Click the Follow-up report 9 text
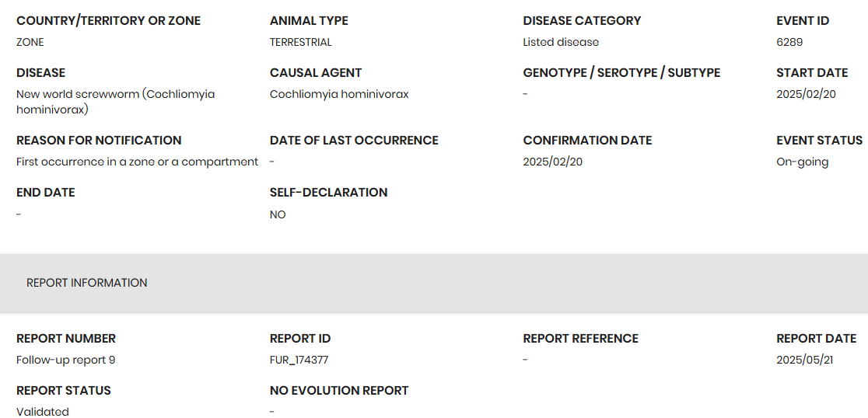The image size is (868, 418). pyautogui.click(x=66, y=360)
